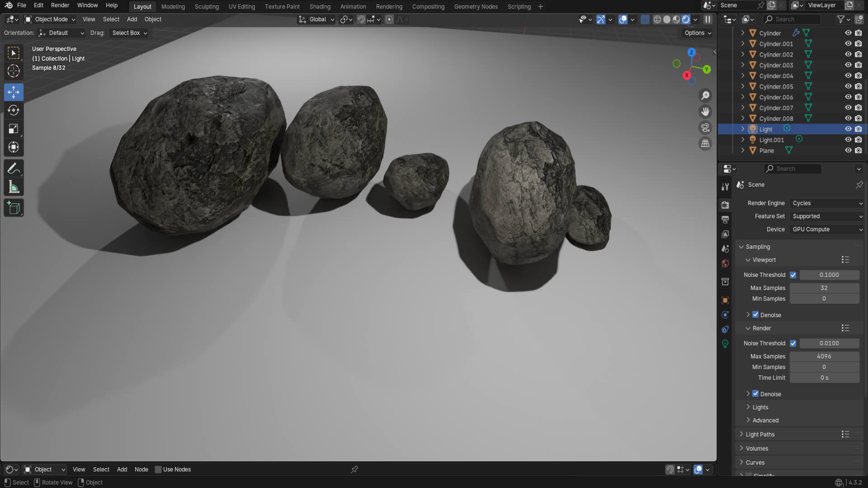Select the Scale tool
This screenshot has width=868, height=488.
click(14, 129)
